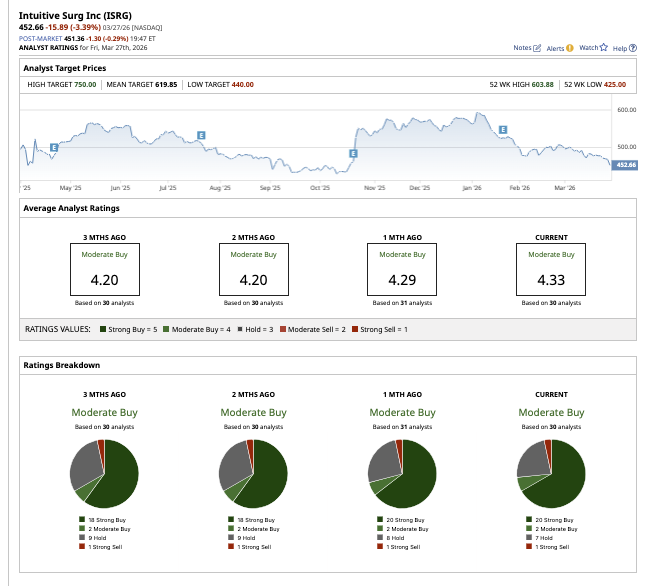The height and width of the screenshot is (586, 652).
Task: Click the Alerts info icon
Action: (x=569, y=48)
